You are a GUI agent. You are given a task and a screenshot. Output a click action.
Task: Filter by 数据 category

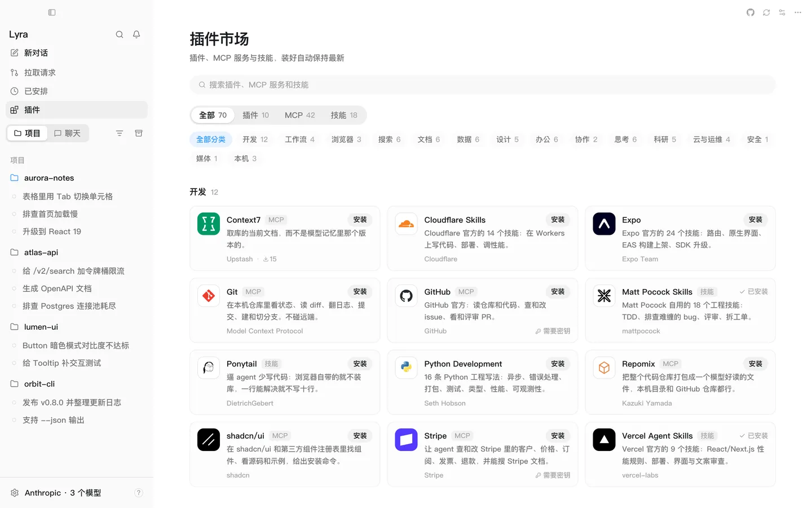coord(468,139)
